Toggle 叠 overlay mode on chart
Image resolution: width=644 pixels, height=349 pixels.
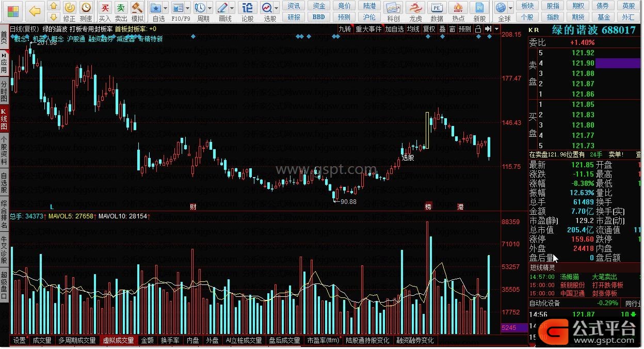pyautogui.click(x=442, y=29)
